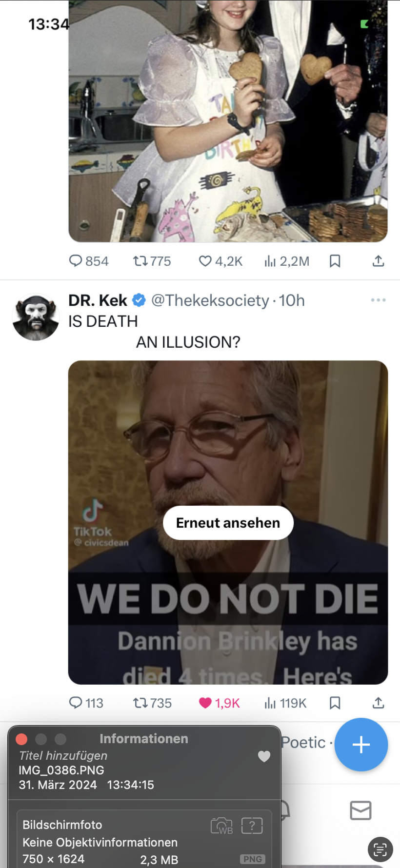The width and height of the screenshot is (400, 868).
Task: Bookmark DR. Kek's "IS DEATH AN ILLUSION?" tweet
Action: (x=335, y=703)
